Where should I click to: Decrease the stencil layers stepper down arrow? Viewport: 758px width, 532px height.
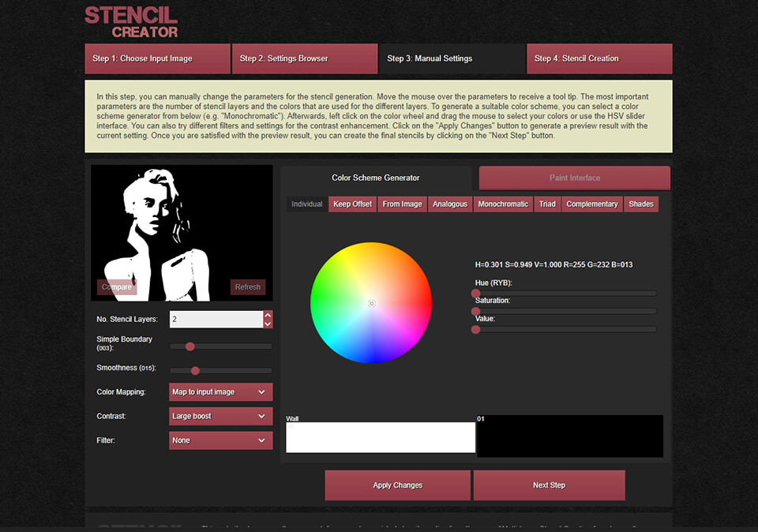[268, 324]
